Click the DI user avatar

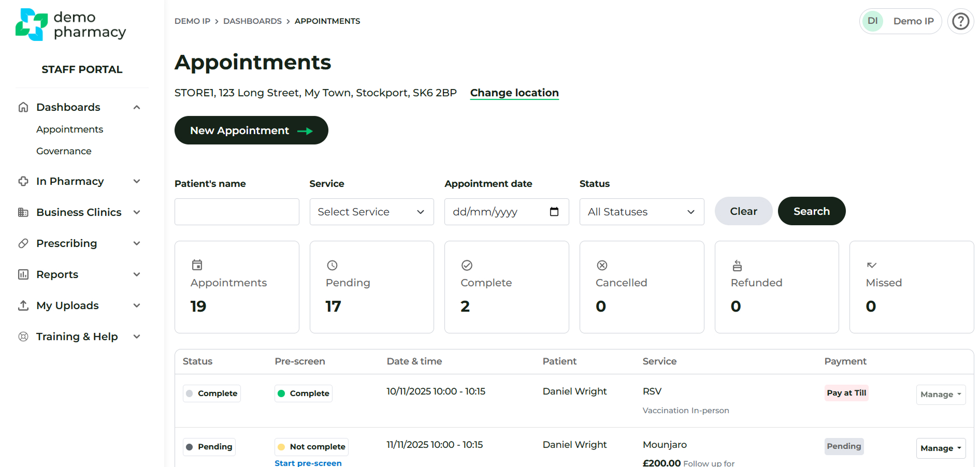873,21
